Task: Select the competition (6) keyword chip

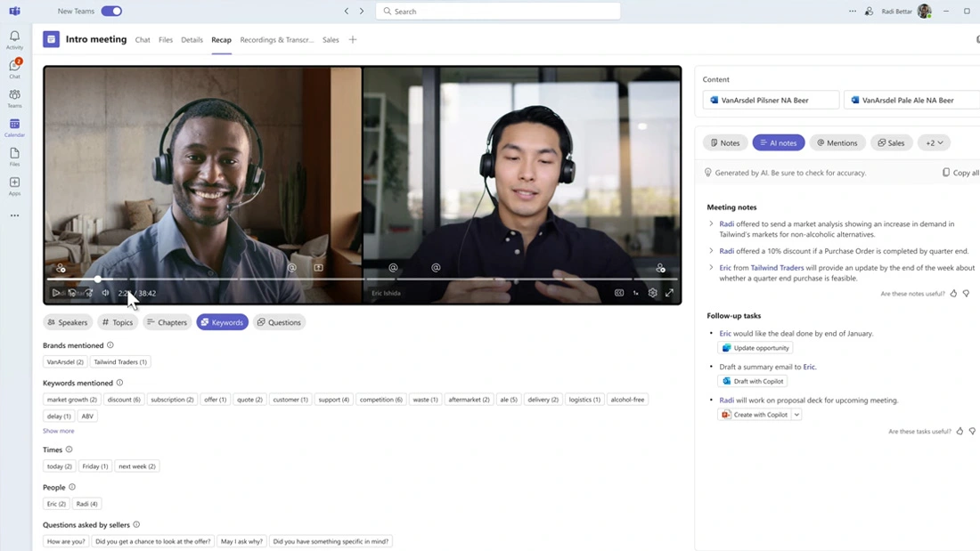Action: 381,399
